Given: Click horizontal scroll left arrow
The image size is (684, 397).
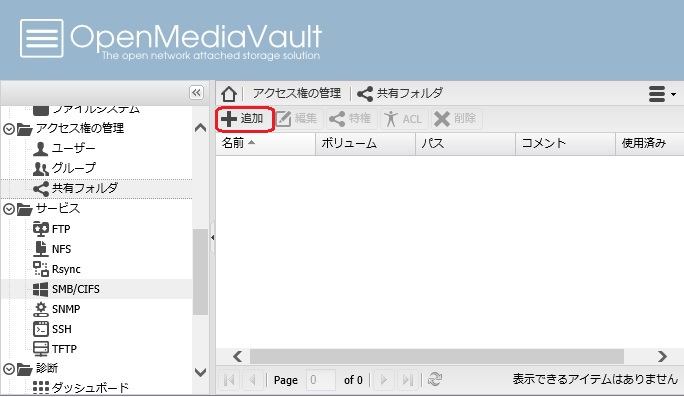Looking at the screenshot, I should (237, 356).
